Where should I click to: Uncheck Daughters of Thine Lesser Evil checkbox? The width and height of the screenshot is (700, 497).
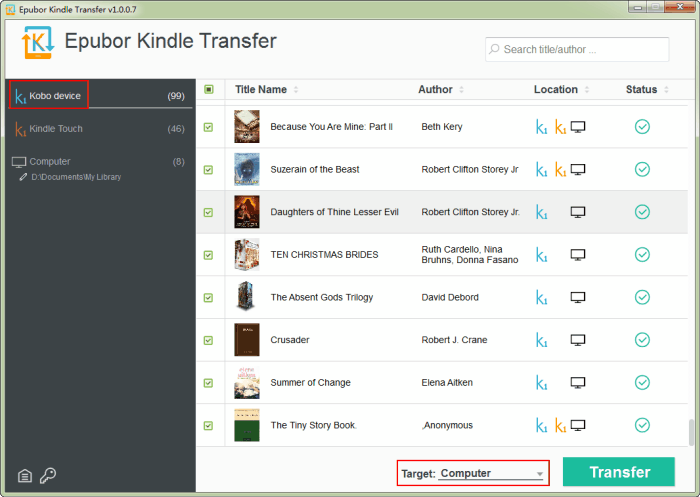208,213
